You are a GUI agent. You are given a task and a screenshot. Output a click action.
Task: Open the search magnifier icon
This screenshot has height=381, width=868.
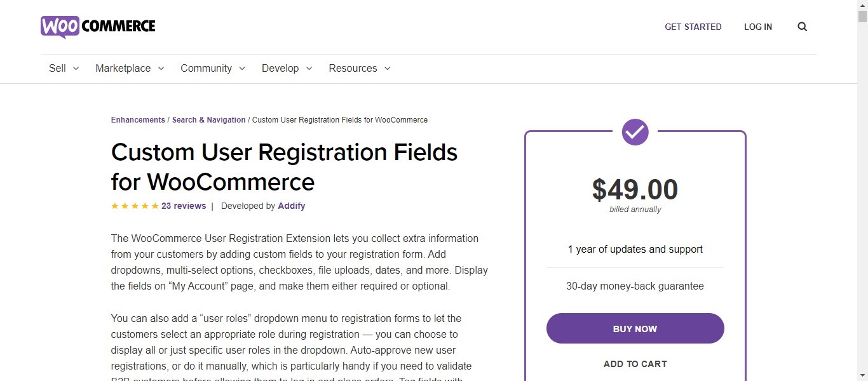click(x=803, y=27)
